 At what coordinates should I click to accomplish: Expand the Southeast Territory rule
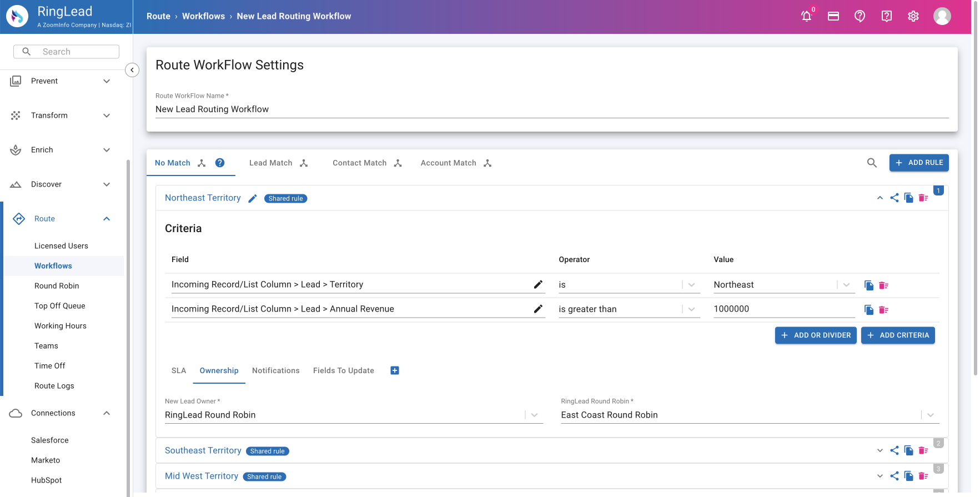880,451
